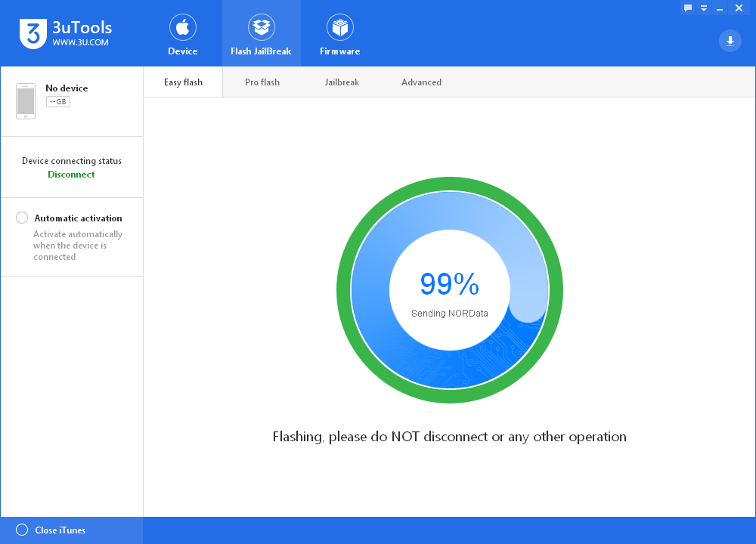Click the No device phone thumbnail
756x544 pixels.
(26, 101)
